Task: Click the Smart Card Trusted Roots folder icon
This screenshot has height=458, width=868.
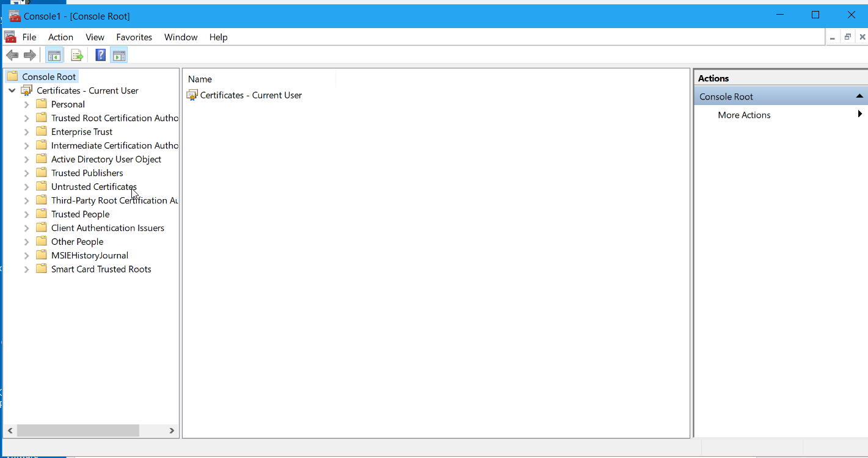Action: 41,269
